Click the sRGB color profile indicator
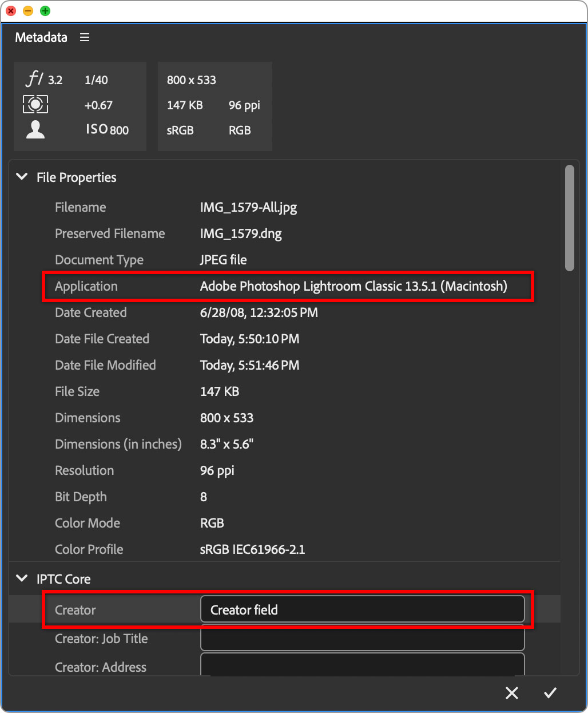This screenshot has height=713, width=588. 180,130
